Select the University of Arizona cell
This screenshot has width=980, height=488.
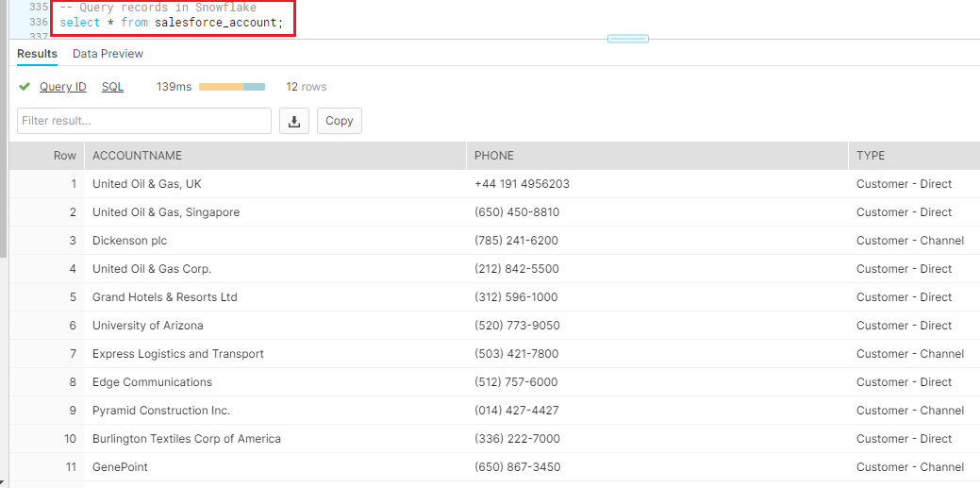[x=147, y=326]
